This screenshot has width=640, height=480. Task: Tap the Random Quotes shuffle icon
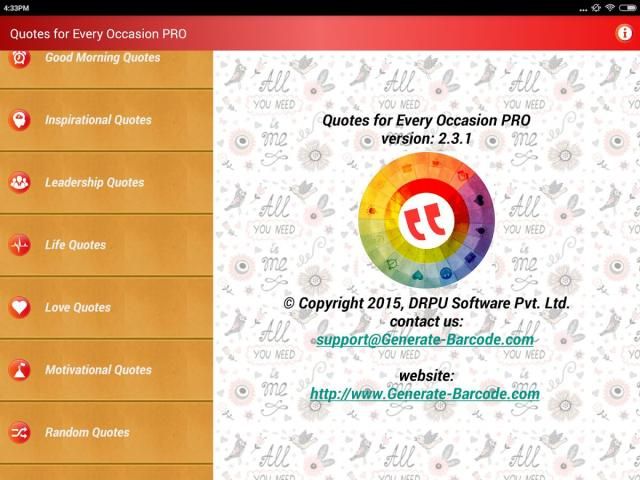click(19, 433)
